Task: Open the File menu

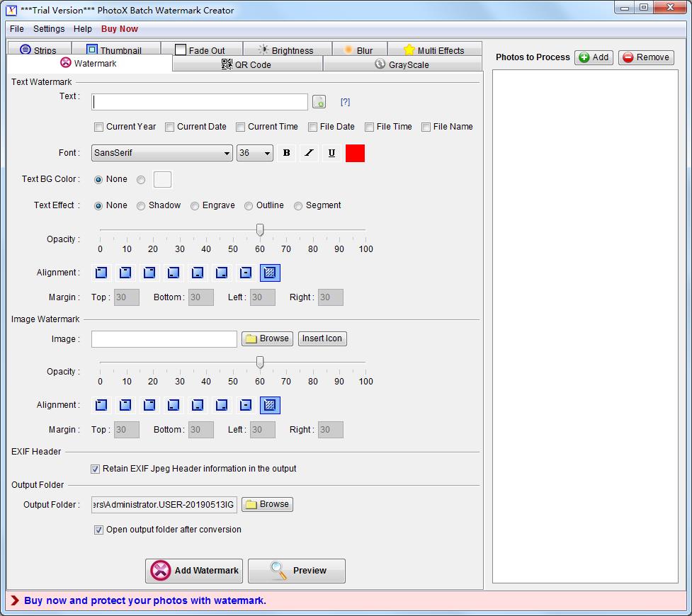Action: tap(17, 29)
